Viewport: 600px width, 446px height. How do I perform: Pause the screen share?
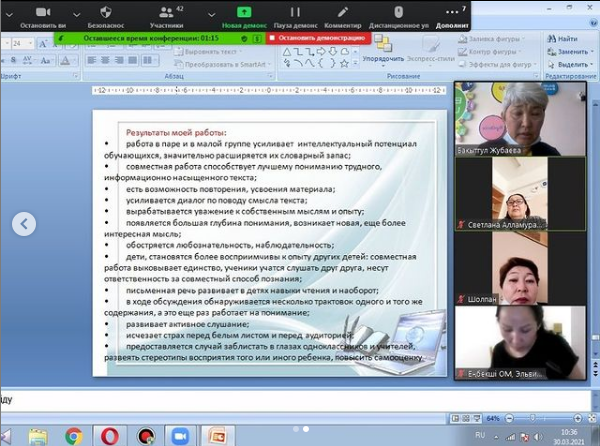[295, 14]
